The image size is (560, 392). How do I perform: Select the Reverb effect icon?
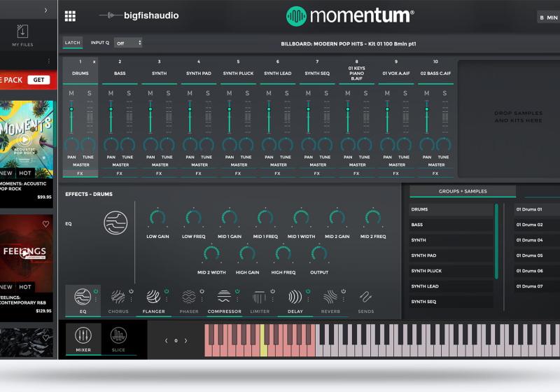[x=330, y=297]
